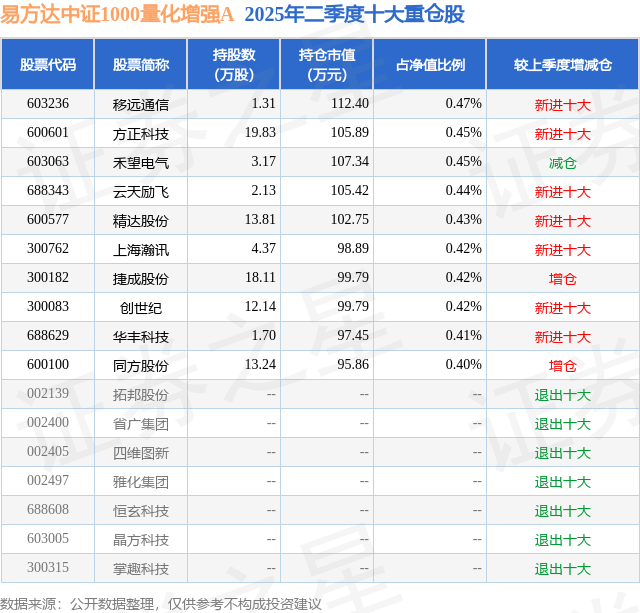Click 新进十大 in 移远通信 row

(562, 105)
